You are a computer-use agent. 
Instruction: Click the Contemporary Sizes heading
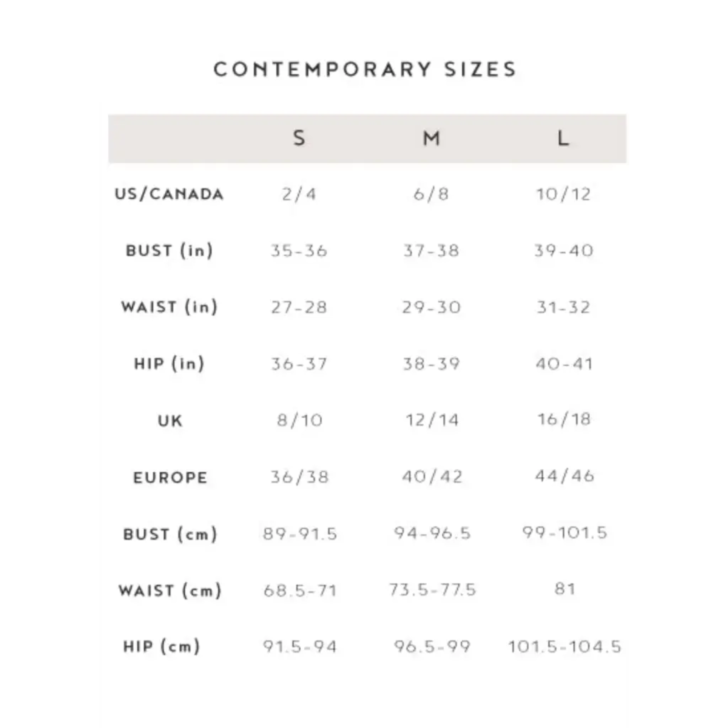point(365,70)
